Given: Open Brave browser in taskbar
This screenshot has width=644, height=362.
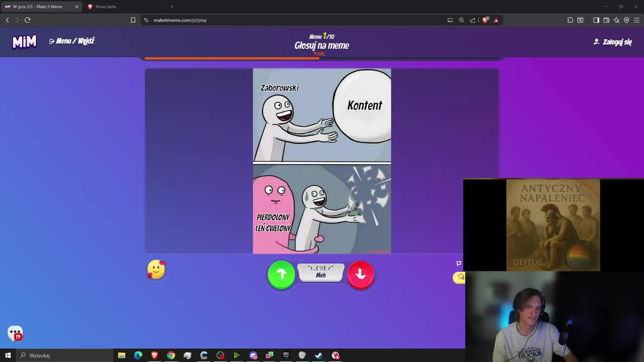Looking at the screenshot, I should coord(154,355).
